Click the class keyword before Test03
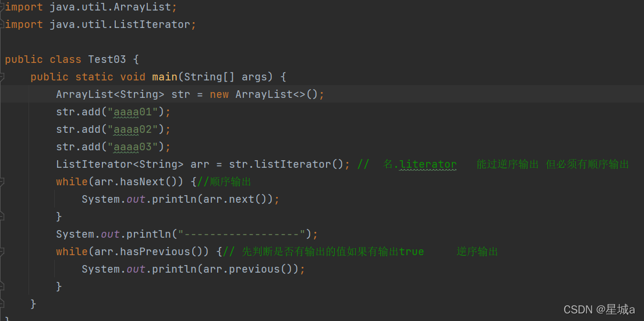The image size is (644, 321). tap(65, 59)
